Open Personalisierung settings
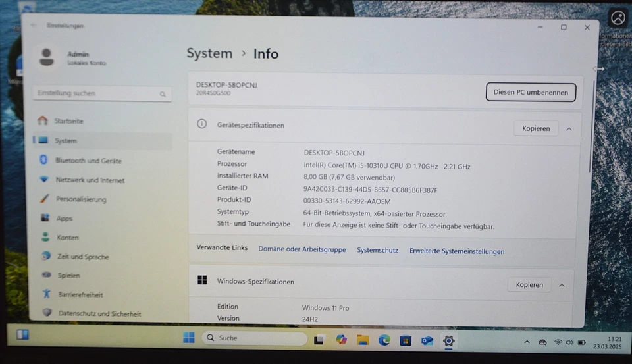 pyautogui.click(x=80, y=199)
